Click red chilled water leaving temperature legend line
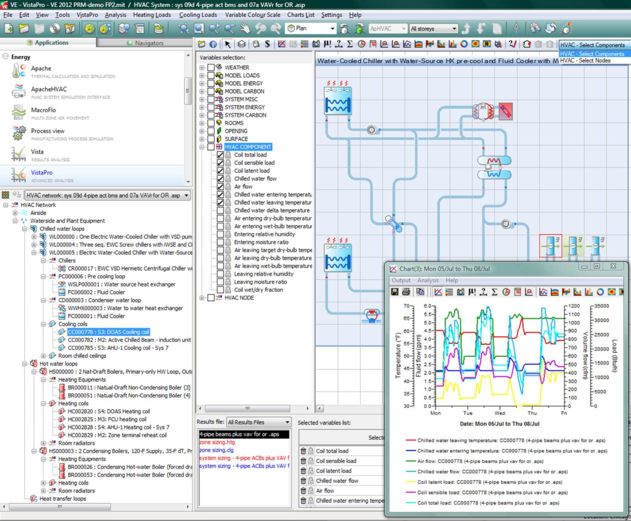The height and width of the screenshot is (521, 631). point(411,440)
